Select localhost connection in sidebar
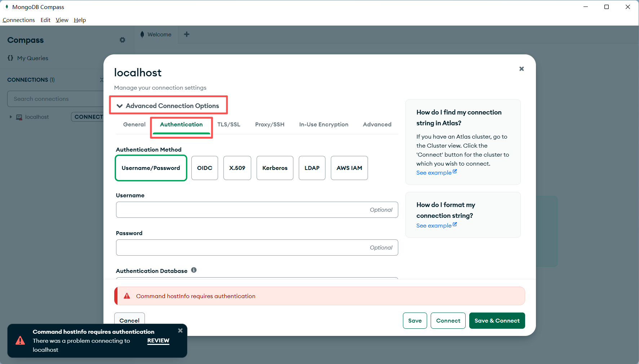639x364 pixels. point(37,117)
